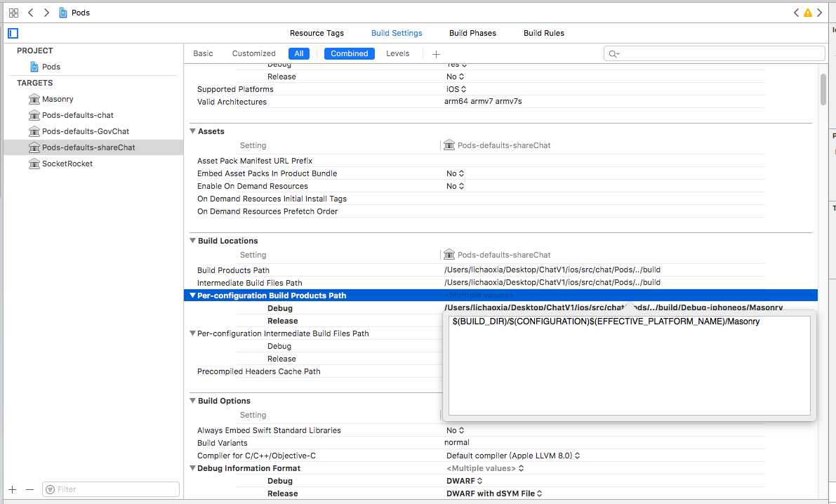Open Embed Asset Packs In Product Bundle popup
The image size is (836, 504).
click(x=455, y=173)
